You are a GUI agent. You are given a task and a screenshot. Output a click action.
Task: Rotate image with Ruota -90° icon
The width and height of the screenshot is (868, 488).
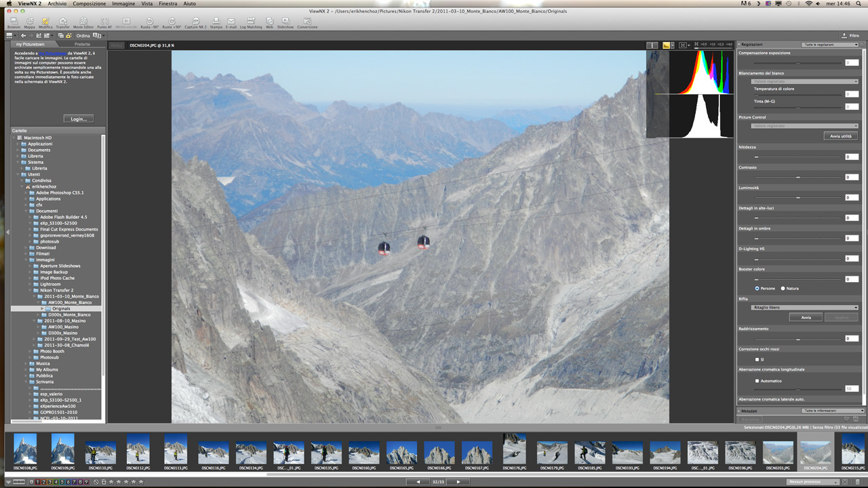(150, 23)
